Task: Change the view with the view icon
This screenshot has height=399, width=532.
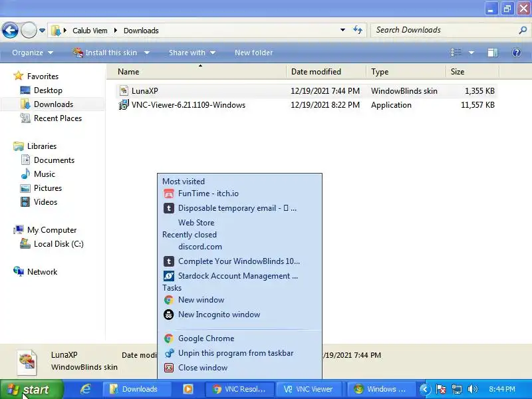Action: [456, 53]
